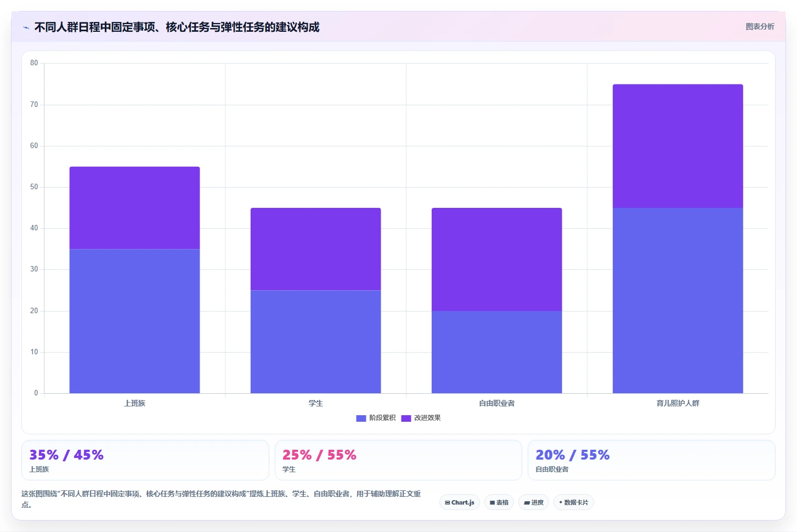Select the 数据卡片 tag chip
This screenshot has height=532, width=797.
pyautogui.click(x=574, y=502)
